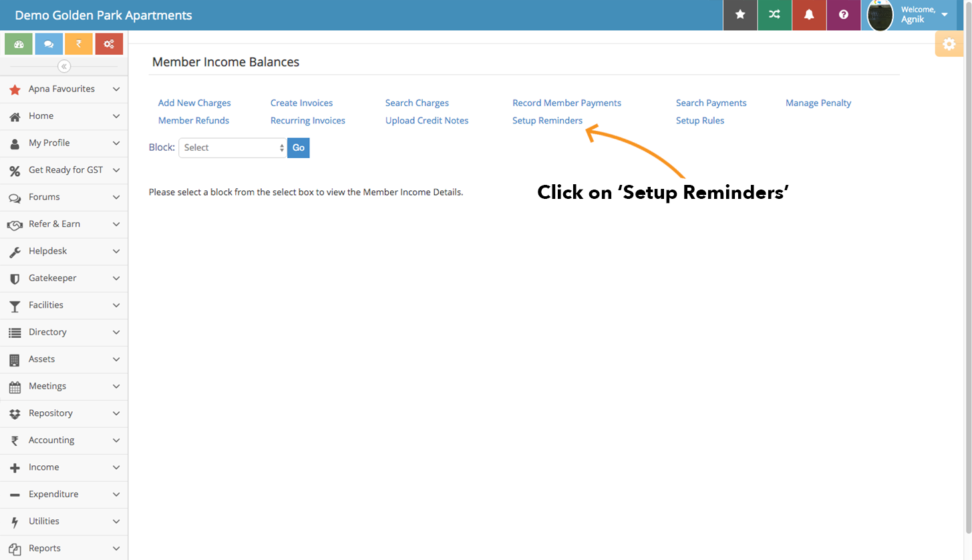The image size is (972, 560).
Task: Open the Block select dropdown
Action: [232, 148]
